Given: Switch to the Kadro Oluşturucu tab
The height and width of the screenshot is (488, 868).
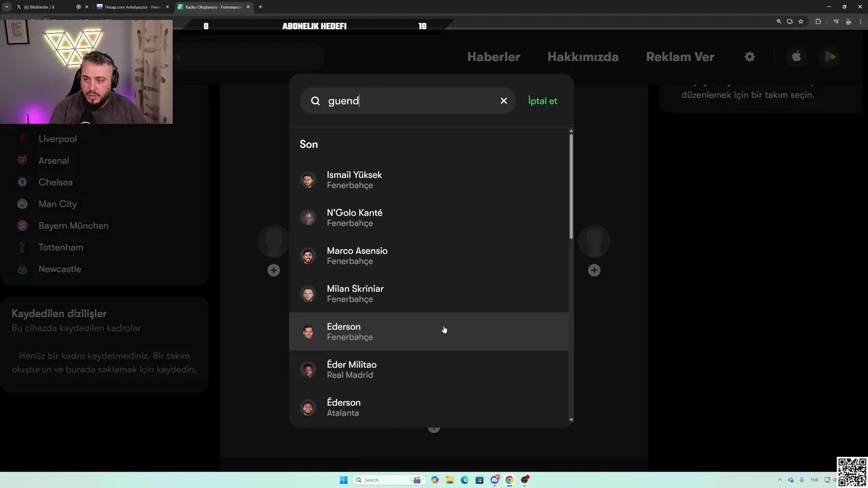Looking at the screenshot, I should tap(213, 7).
